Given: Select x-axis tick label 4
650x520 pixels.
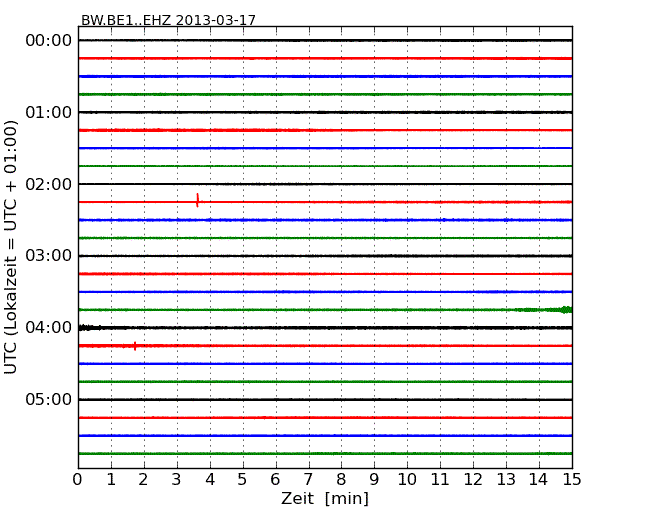Looking at the screenshot, I should (210, 480).
